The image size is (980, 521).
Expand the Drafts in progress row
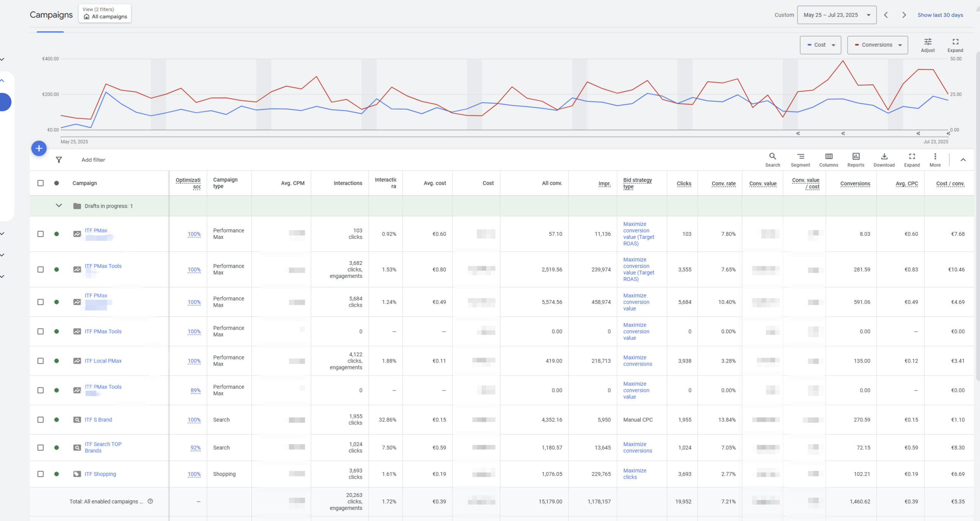click(59, 206)
